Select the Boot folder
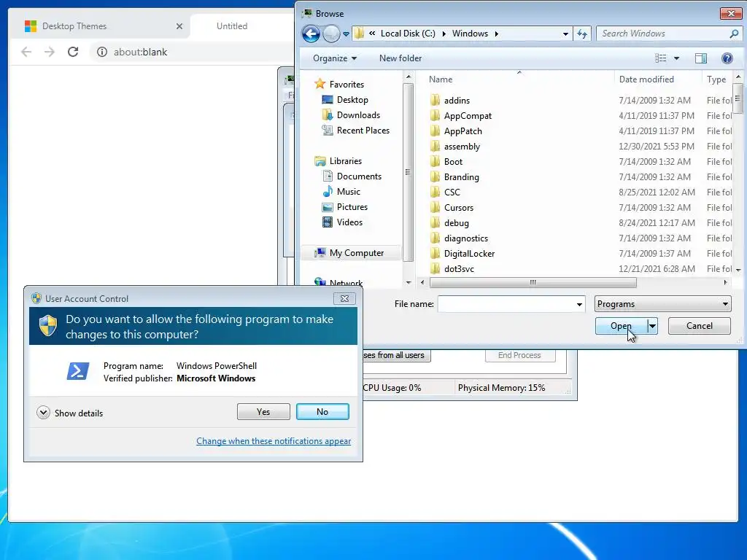This screenshot has height=560, width=747. 453,161
